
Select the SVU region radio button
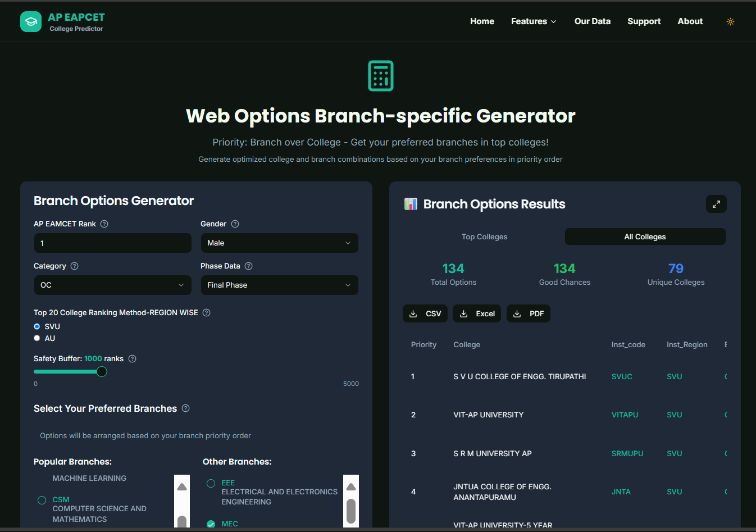37,326
